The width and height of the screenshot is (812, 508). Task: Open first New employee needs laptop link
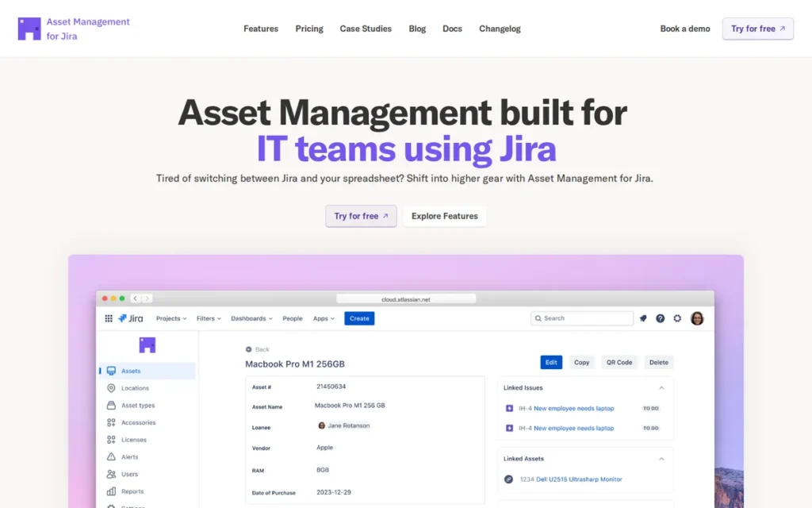(574, 409)
